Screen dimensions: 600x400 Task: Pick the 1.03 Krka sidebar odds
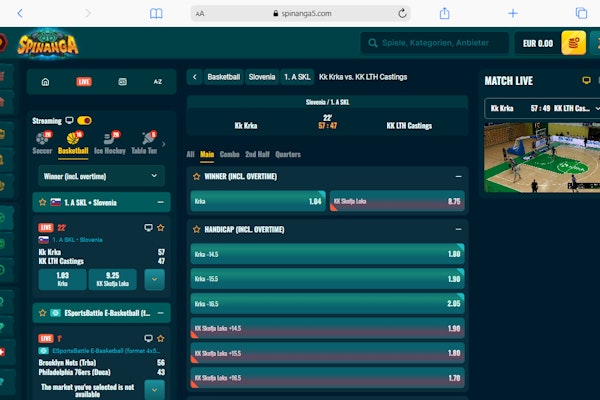(x=63, y=279)
